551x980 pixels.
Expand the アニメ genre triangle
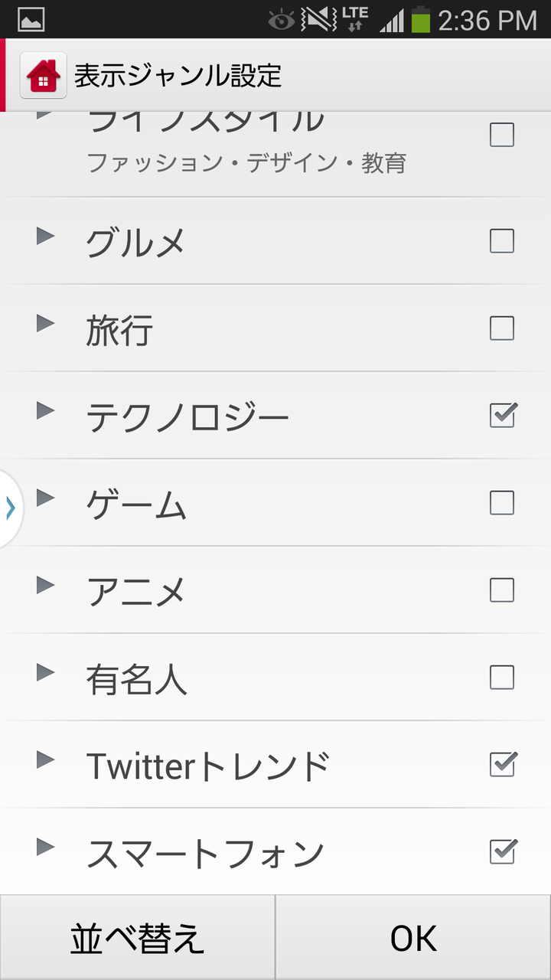(x=46, y=585)
